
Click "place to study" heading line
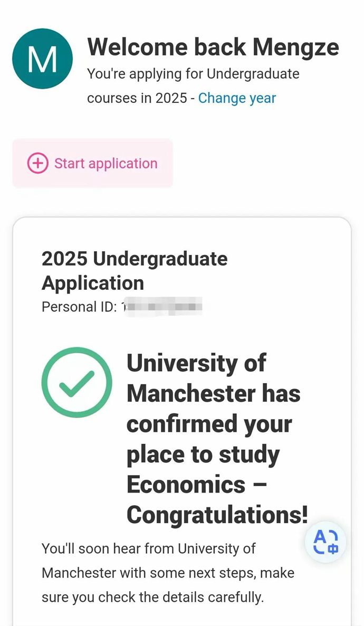203,454
